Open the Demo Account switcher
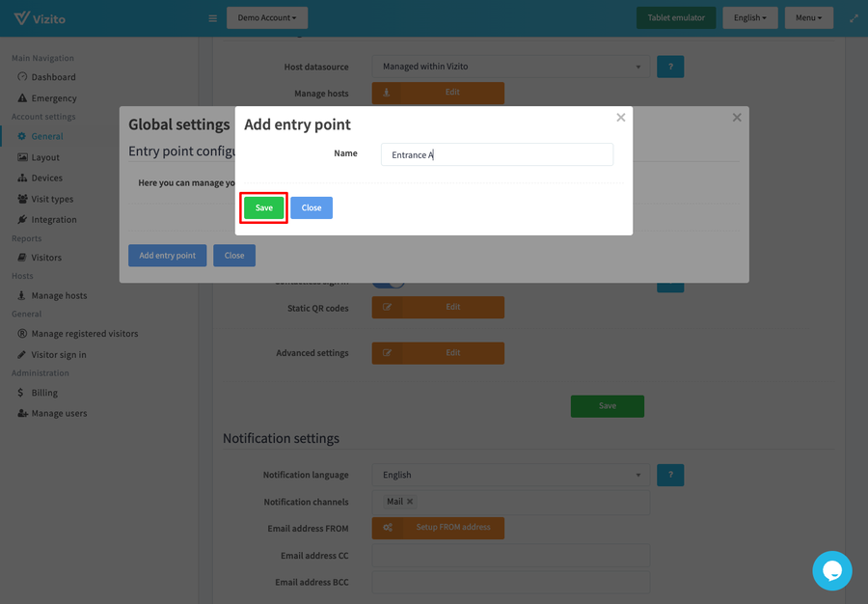The width and height of the screenshot is (868, 604). coord(266,17)
